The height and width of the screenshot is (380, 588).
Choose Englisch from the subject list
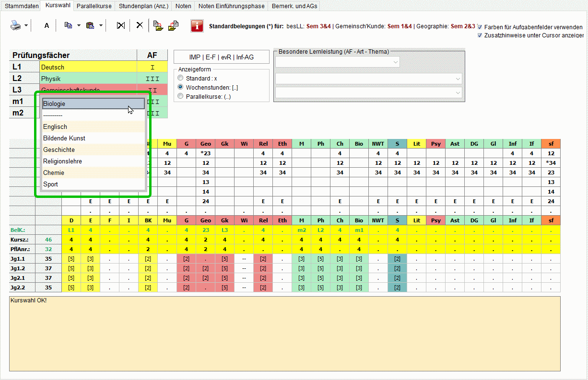pos(55,127)
